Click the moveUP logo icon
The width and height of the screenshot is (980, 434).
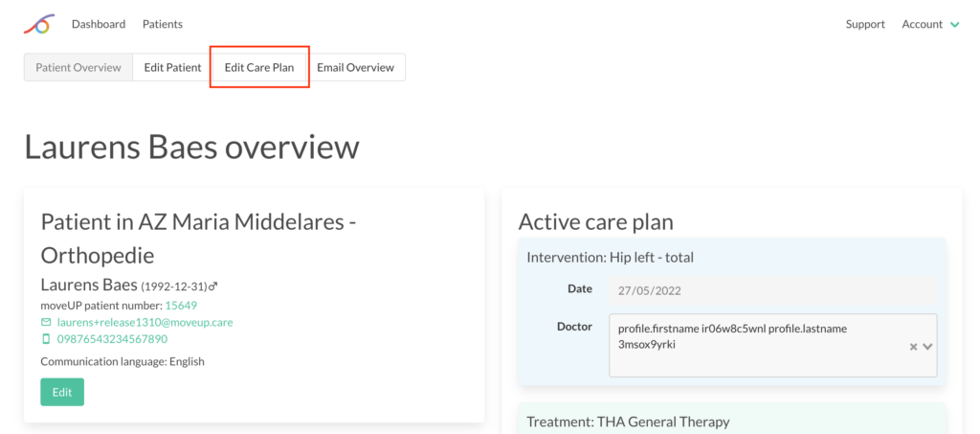pos(38,24)
